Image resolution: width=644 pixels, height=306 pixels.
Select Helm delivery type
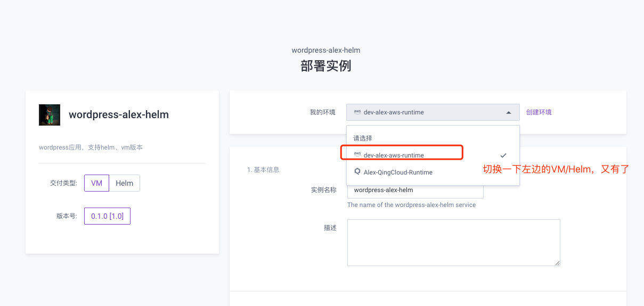click(x=125, y=183)
